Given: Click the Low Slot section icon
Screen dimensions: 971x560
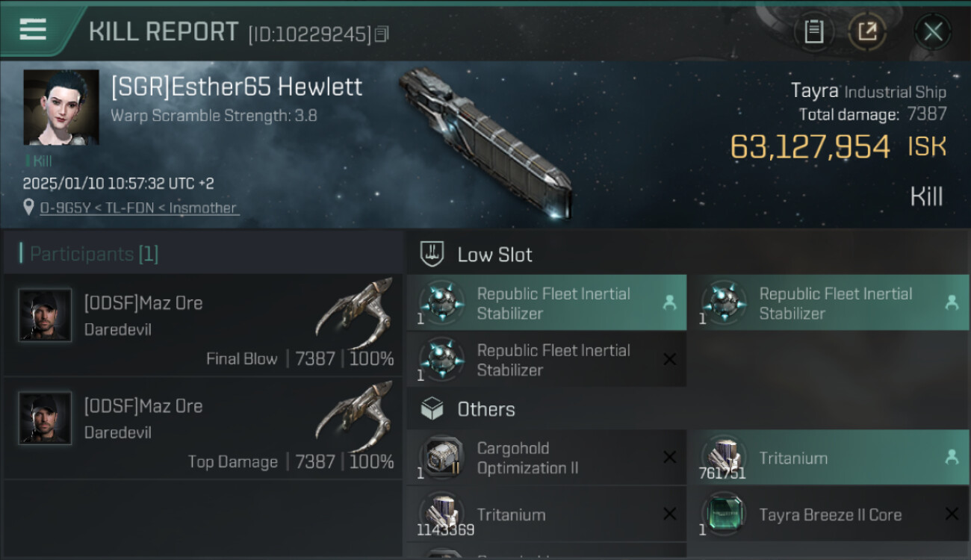Looking at the screenshot, I should pos(432,254).
